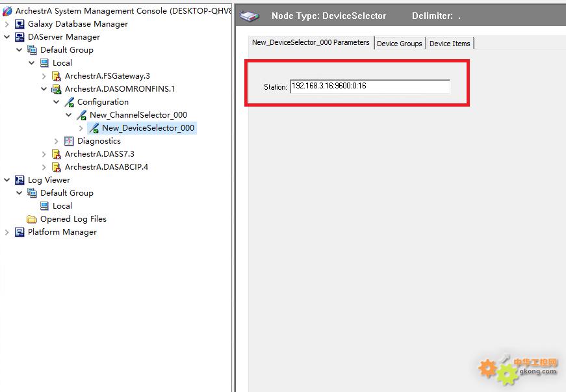This screenshot has height=392, width=566.
Task: Click the Opened Log Files folder icon
Action: coord(32,219)
